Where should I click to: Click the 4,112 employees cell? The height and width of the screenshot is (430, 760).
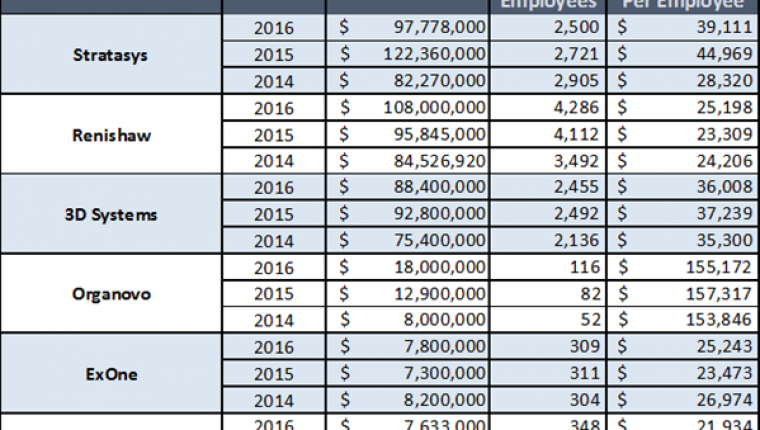click(548, 134)
